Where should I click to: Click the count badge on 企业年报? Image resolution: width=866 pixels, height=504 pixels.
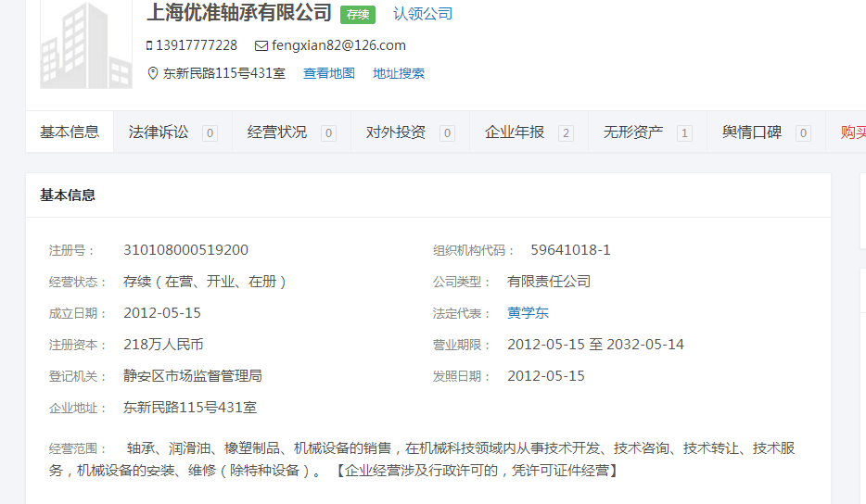point(566,133)
